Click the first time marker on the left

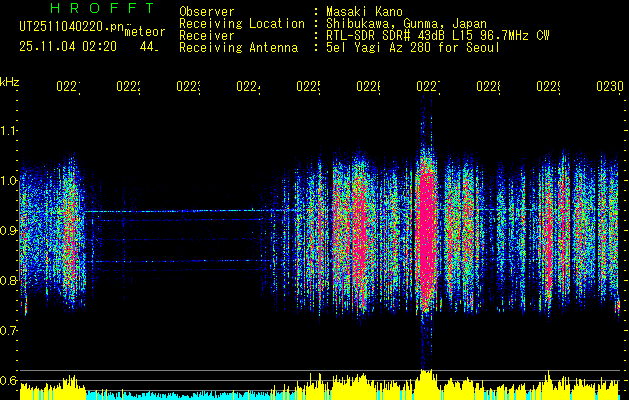[68, 87]
